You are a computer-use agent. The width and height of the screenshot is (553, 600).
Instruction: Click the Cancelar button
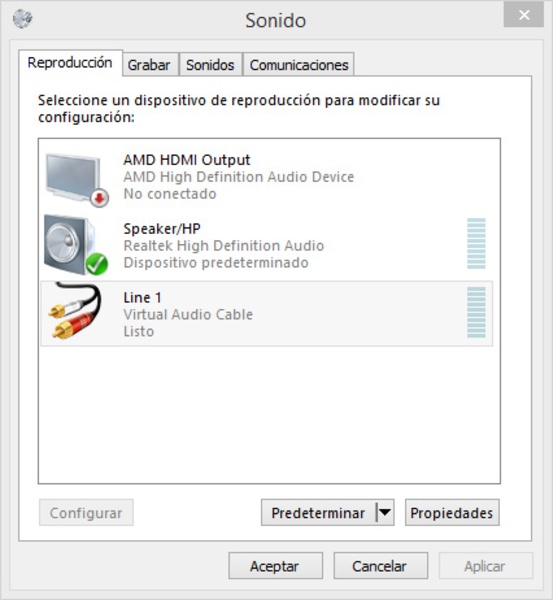click(380, 566)
